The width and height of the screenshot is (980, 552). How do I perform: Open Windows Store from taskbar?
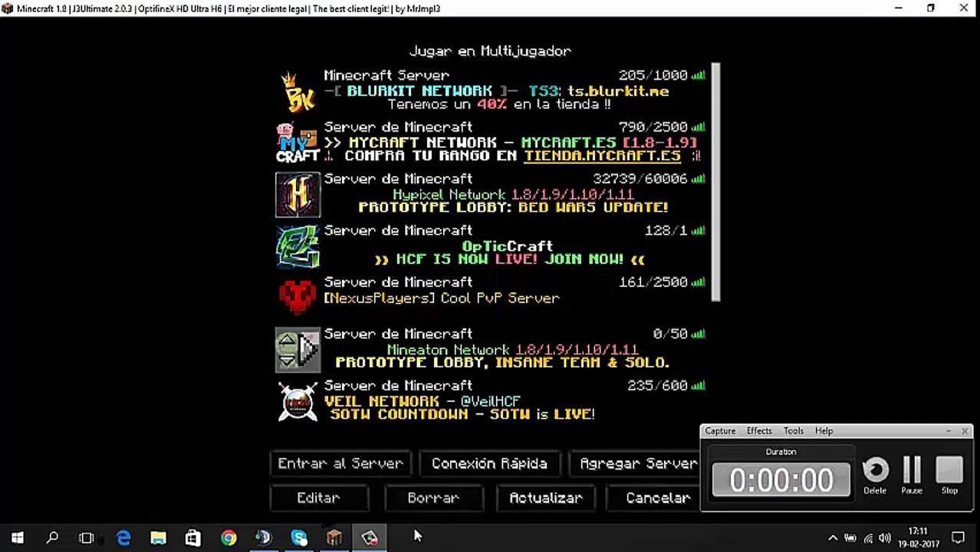[193, 537]
